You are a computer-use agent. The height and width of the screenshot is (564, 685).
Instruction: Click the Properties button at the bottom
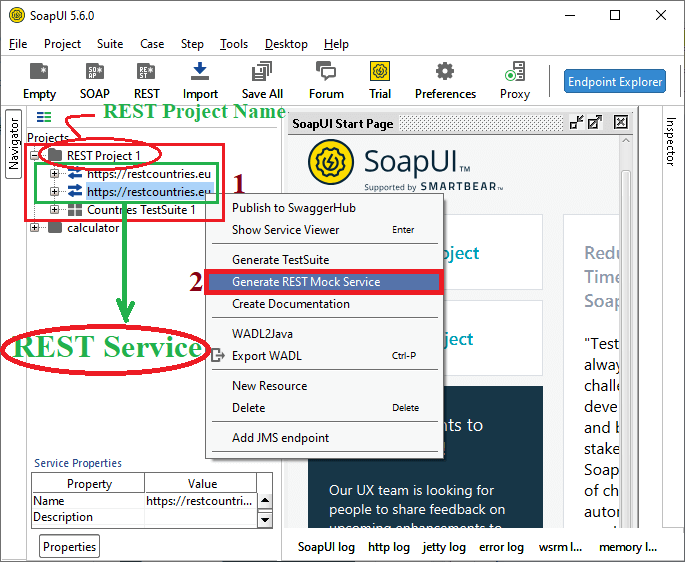pos(69,547)
